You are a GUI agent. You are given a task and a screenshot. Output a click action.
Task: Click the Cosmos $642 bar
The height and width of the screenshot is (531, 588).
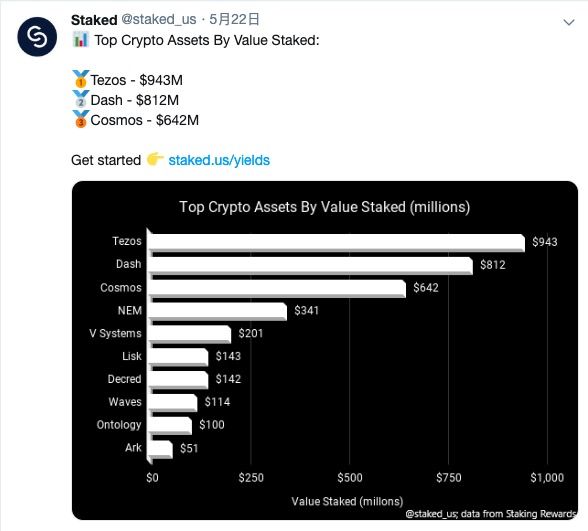point(277,289)
